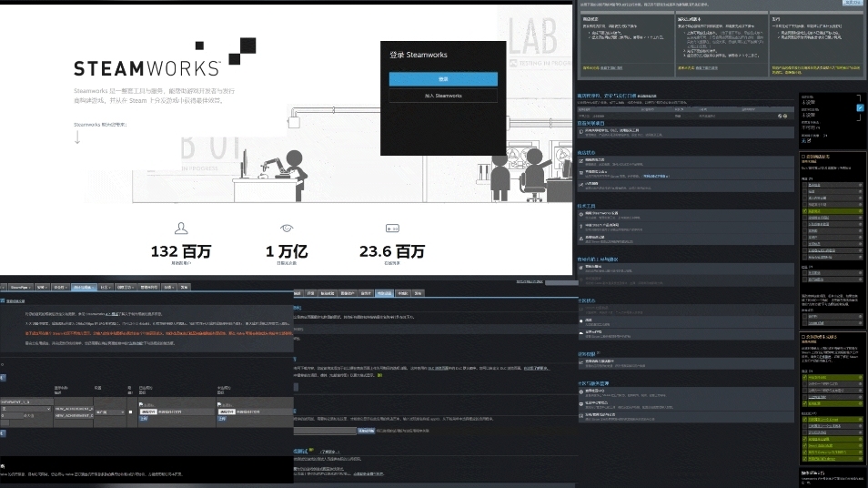Click the down arrow under the Steamworks tagline
The width and height of the screenshot is (868, 488).
(77, 137)
